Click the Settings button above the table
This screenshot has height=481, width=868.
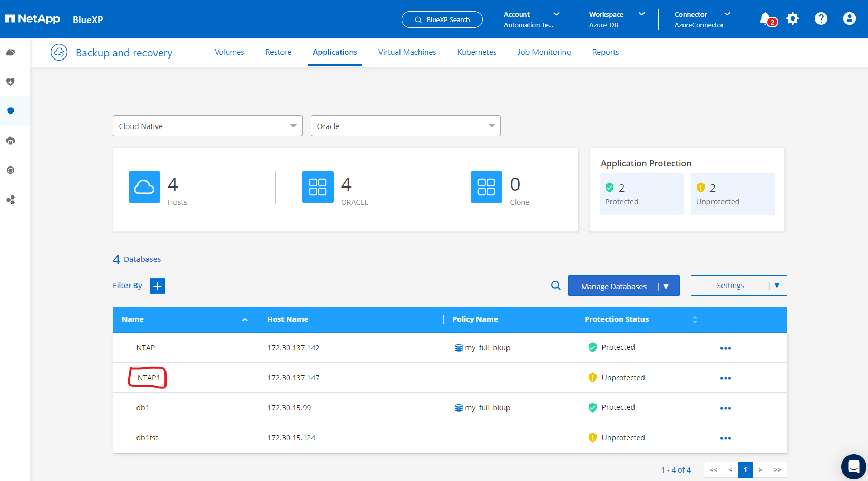point(730,286)
